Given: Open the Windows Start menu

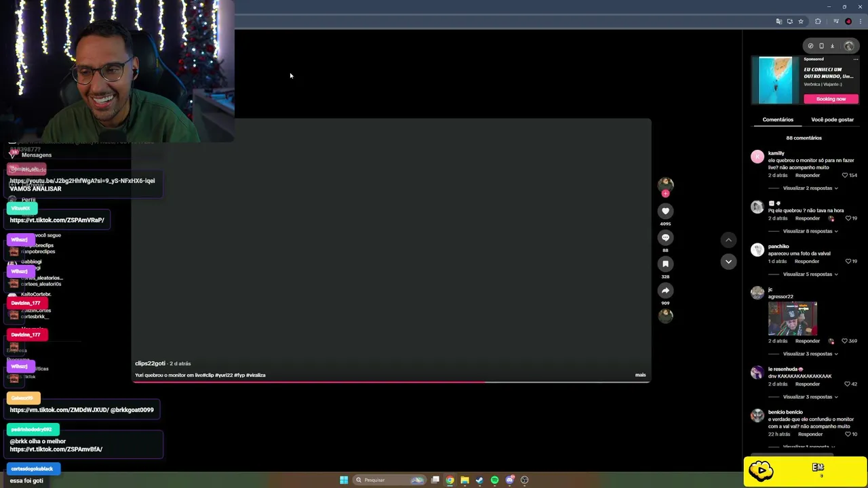Looking at the screenshot, I should point(344,480).
